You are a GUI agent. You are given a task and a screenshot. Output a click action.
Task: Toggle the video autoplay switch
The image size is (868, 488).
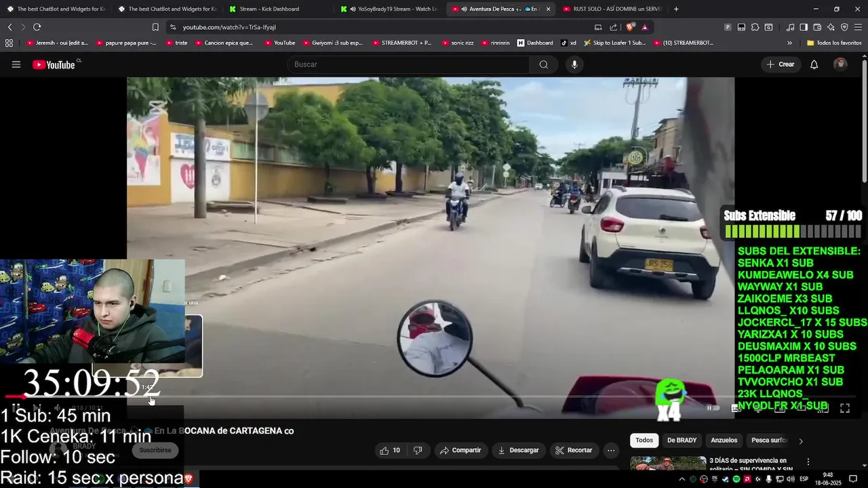tap(713, 408)
